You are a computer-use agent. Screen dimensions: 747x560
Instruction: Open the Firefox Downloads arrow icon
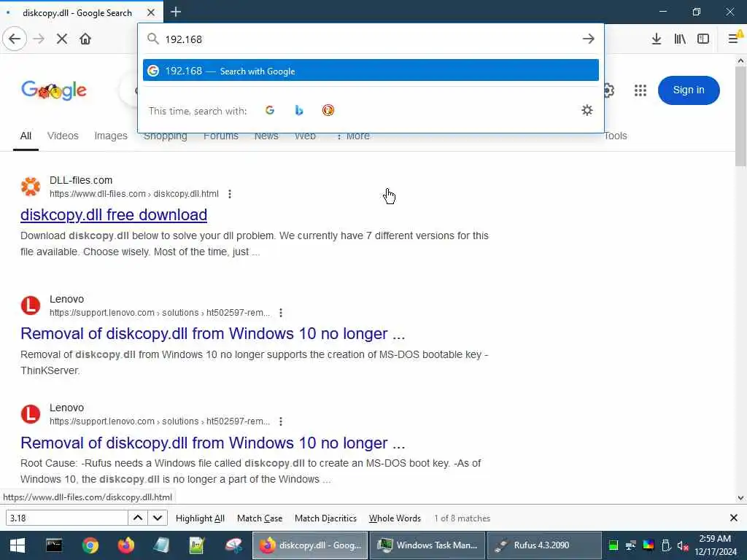(x=656, y=39)
